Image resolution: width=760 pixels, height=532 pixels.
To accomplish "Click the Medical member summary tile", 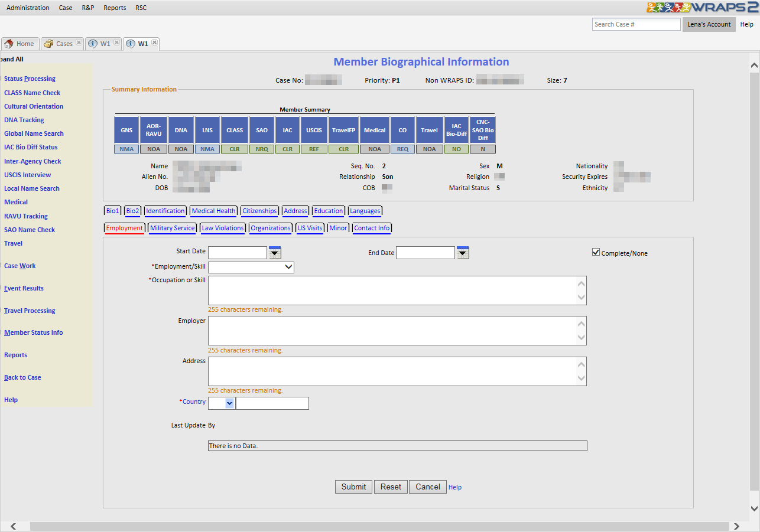I will pos(375,130).
